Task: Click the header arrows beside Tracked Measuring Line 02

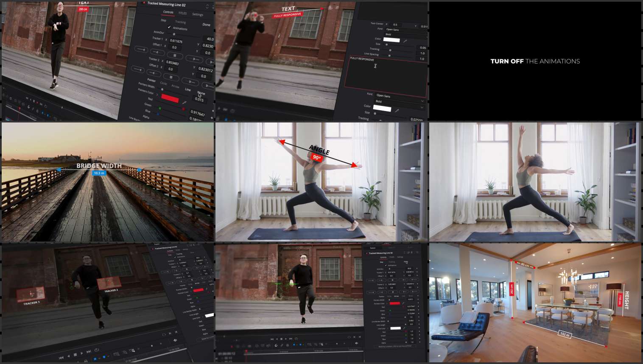Action: tap(207, 6)
